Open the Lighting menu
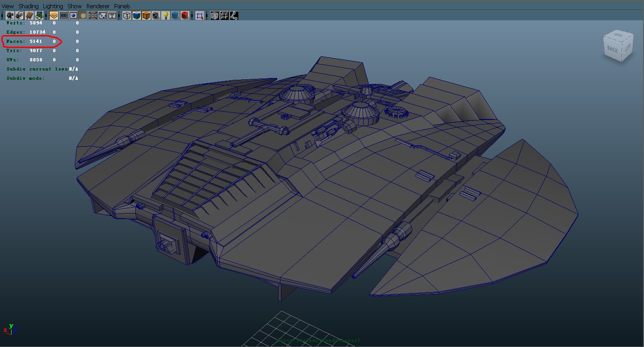Viewport: 644px width, 347px height. tap(53, 6)
